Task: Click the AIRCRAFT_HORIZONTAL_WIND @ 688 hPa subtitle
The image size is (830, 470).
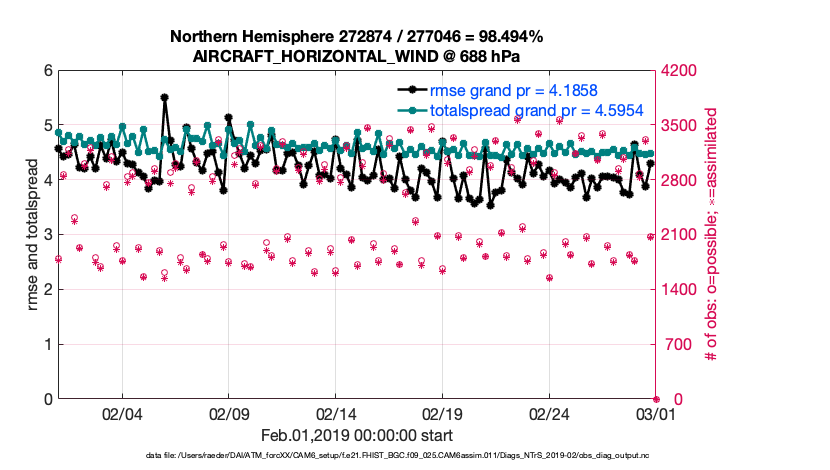Action: pos(357,56)
